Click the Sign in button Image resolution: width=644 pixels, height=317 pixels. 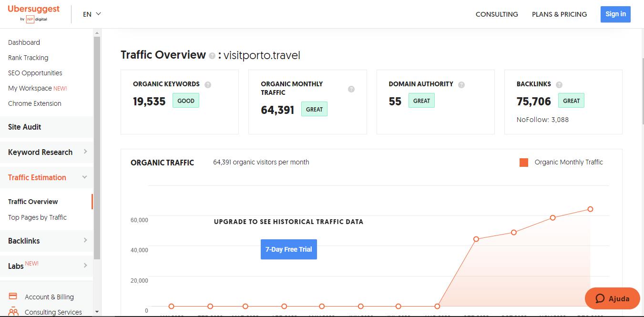[x=615, y=14]
